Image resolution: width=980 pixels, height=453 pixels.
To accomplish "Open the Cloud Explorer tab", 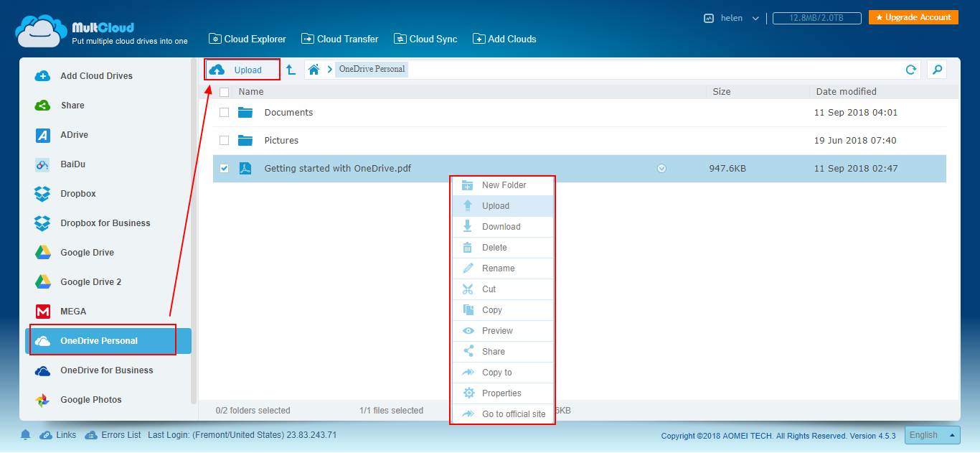I will 248,39.
